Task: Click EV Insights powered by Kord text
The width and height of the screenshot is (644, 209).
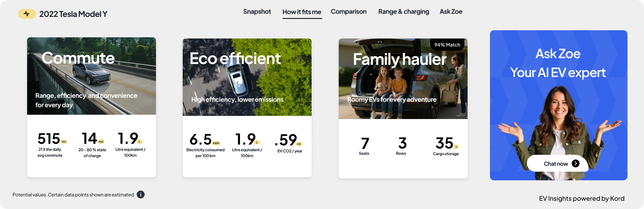Action: point(582,198)
